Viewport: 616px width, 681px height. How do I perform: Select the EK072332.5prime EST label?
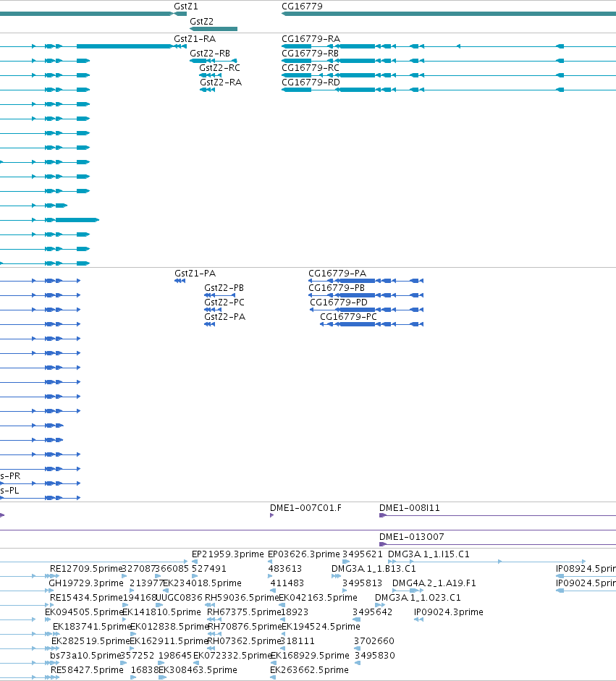[x=232, y=656]
